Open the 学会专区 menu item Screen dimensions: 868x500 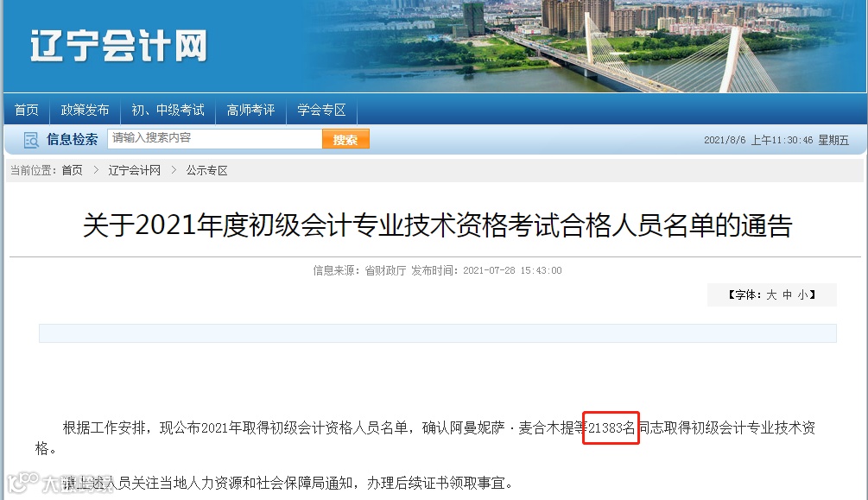(x=321, y=111)
